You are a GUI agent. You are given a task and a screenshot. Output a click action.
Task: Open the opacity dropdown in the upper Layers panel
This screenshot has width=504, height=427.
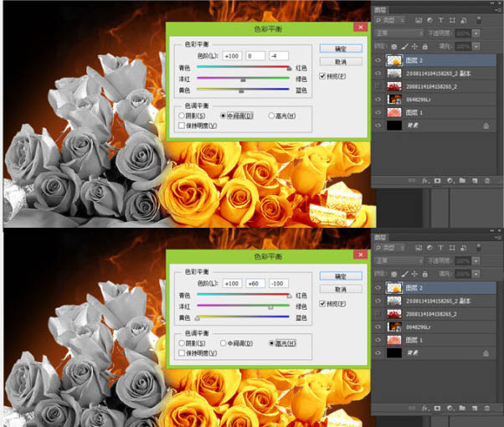coord(476,35)
